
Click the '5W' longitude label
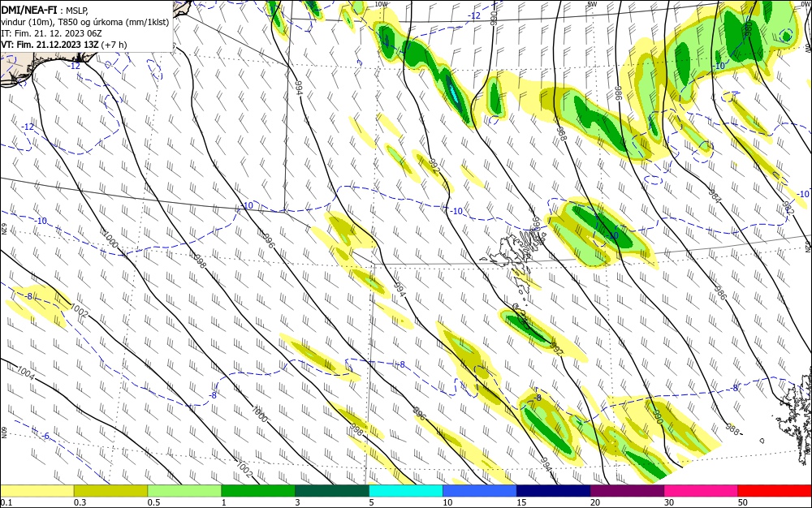[x=593, y=4]
